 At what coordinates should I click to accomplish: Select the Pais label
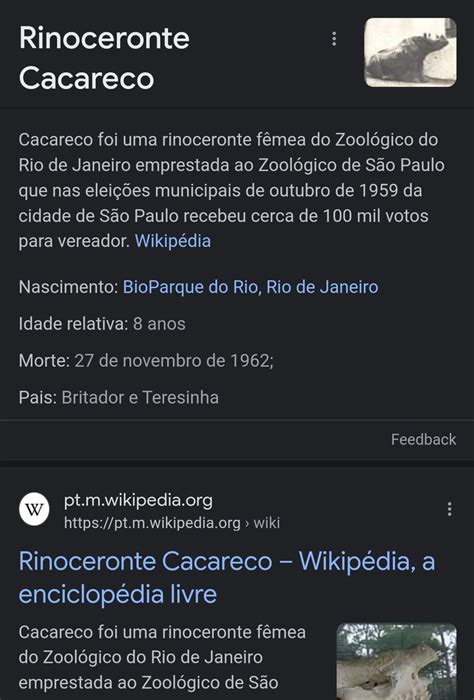point(38,397)
